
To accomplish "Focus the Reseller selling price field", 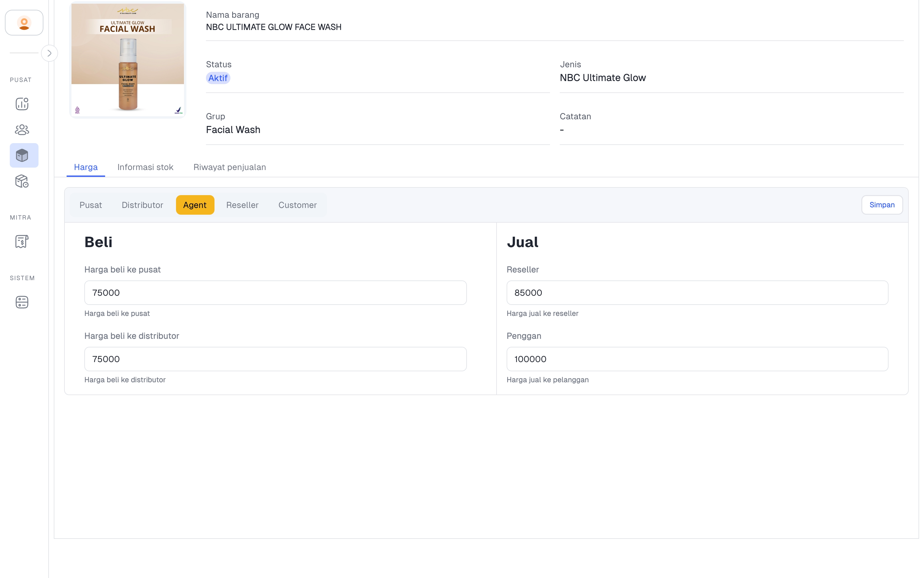I will (x=697, y=292).
